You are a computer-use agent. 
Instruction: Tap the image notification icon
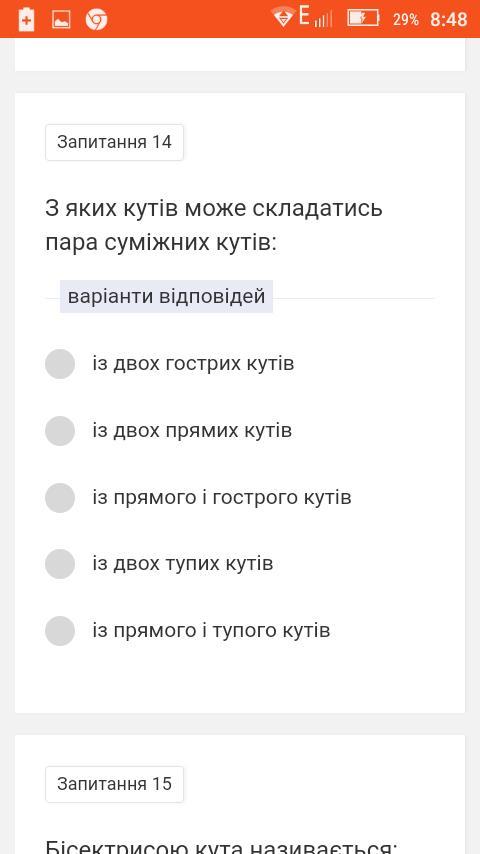tap(61, 20)
